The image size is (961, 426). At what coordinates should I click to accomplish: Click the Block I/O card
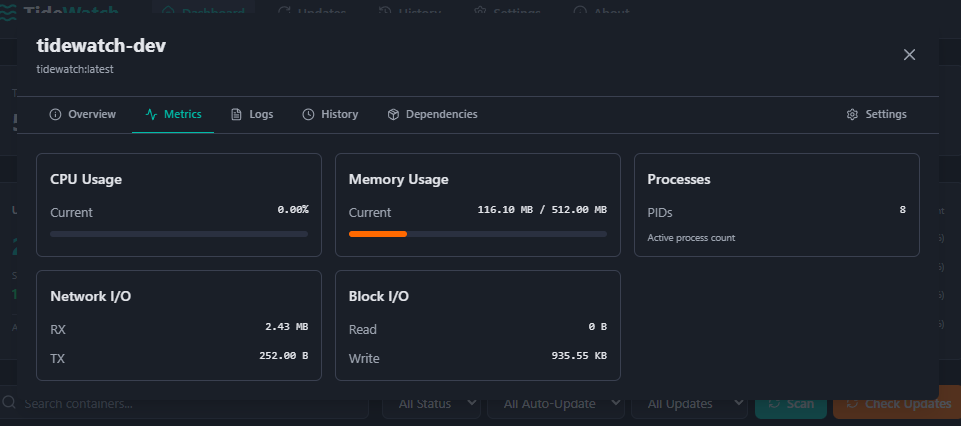point(477,325)
